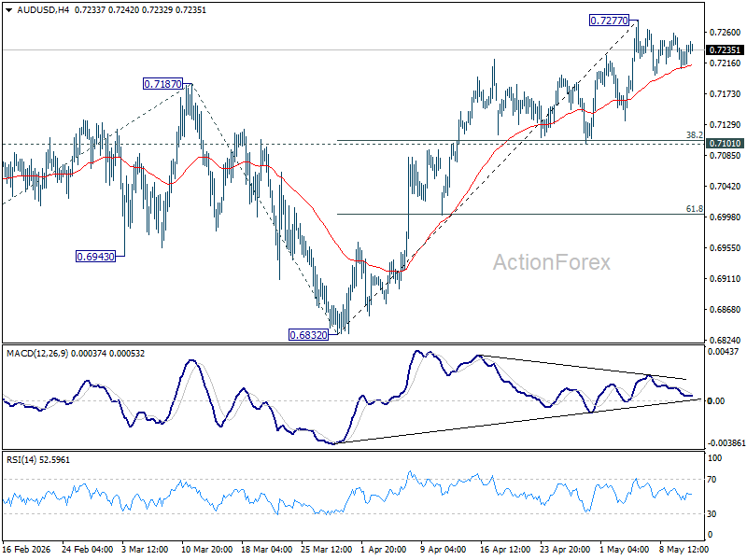747x560 pixels.
Task: Select the 61.8 Fibonacci level label
Action: tap(694, 208)
